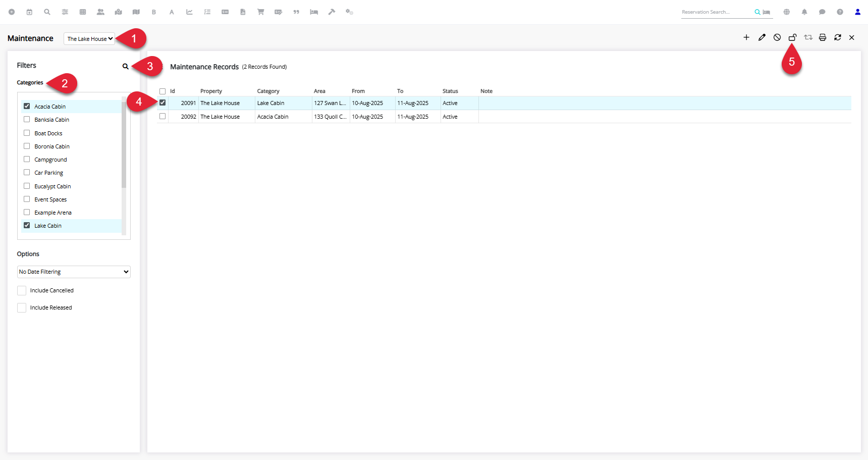Click the Filters search magnifier icon
This screenshot has height=460, width=868.
pyautogui.click(x=126, y=66)
